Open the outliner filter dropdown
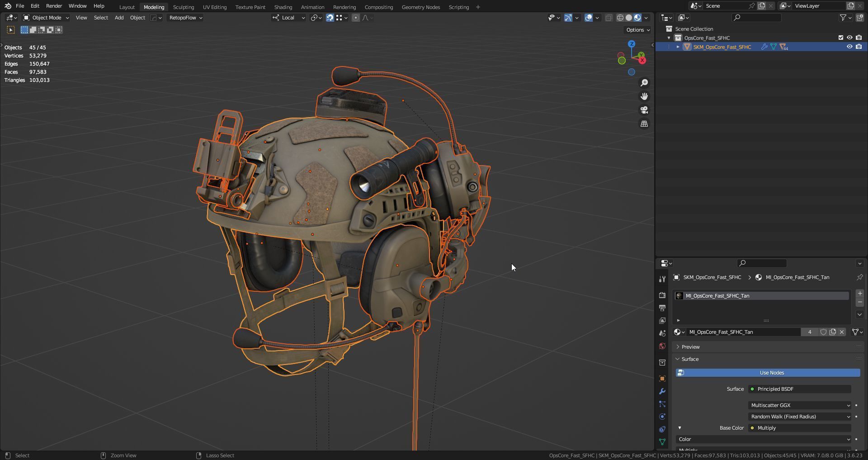Screen dimensions: 868x460 (845, 18)
